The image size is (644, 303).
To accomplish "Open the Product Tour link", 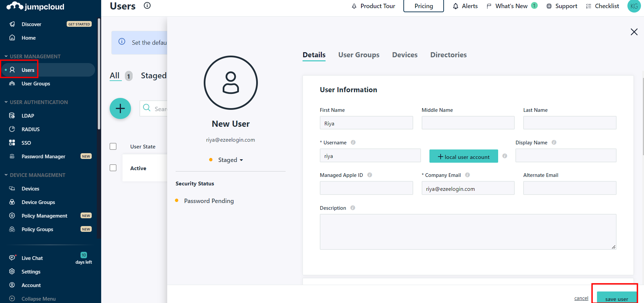I will coord(373,6).
